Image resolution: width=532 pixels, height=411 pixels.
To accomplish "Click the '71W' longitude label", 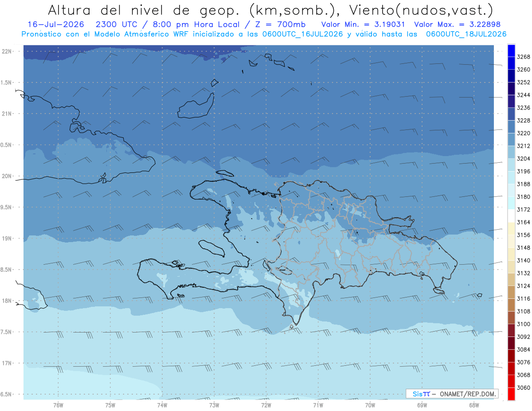I will (x=318, y=405).
